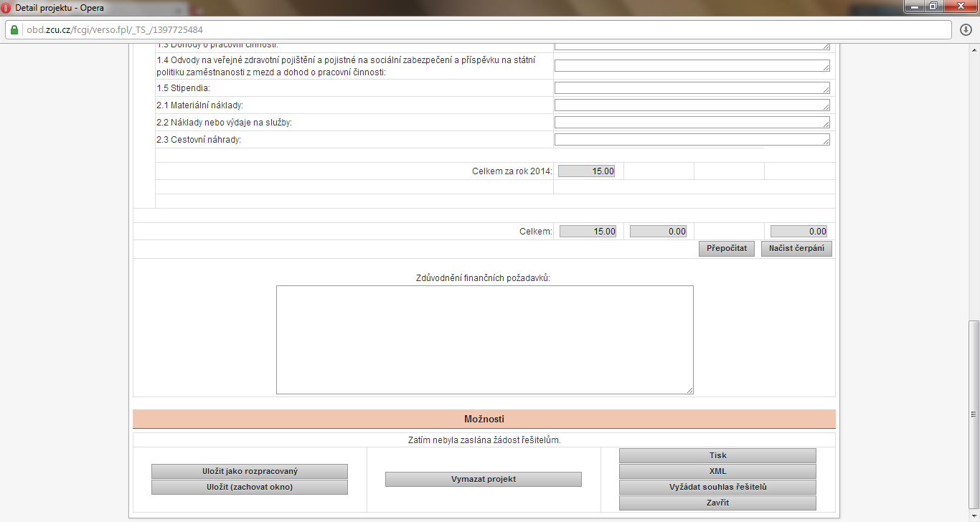
Task: Maximize the Opera window
Action: tap(933, 6)
